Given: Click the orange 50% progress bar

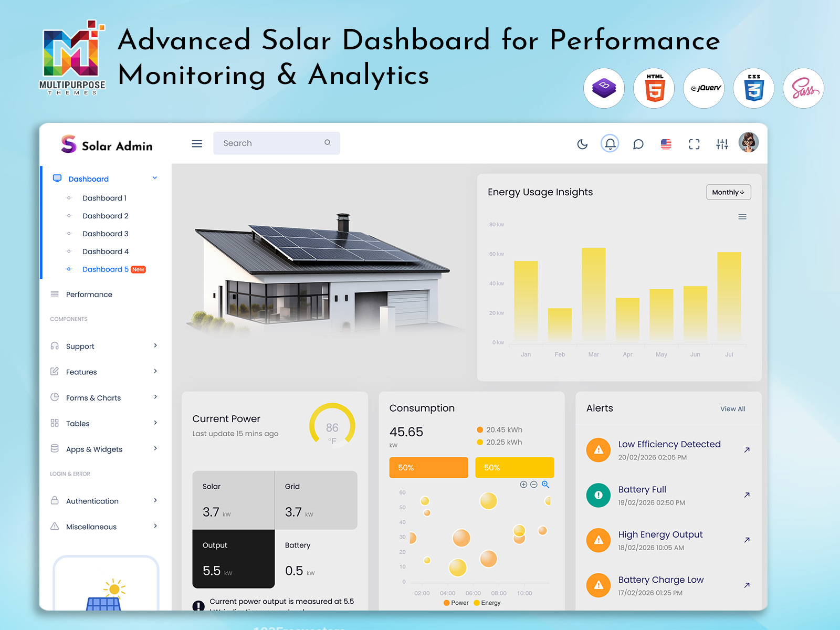Looking at the screenshot, I should coord(428,467).
